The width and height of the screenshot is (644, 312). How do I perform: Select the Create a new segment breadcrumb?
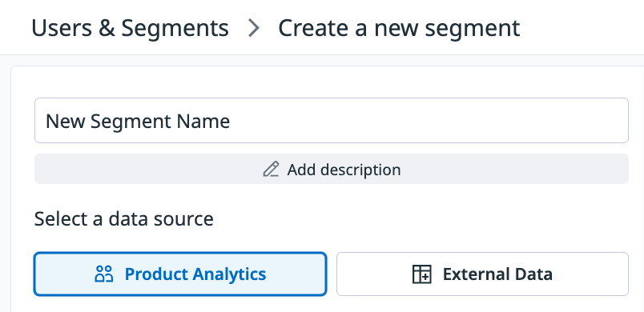pos(399,28)
